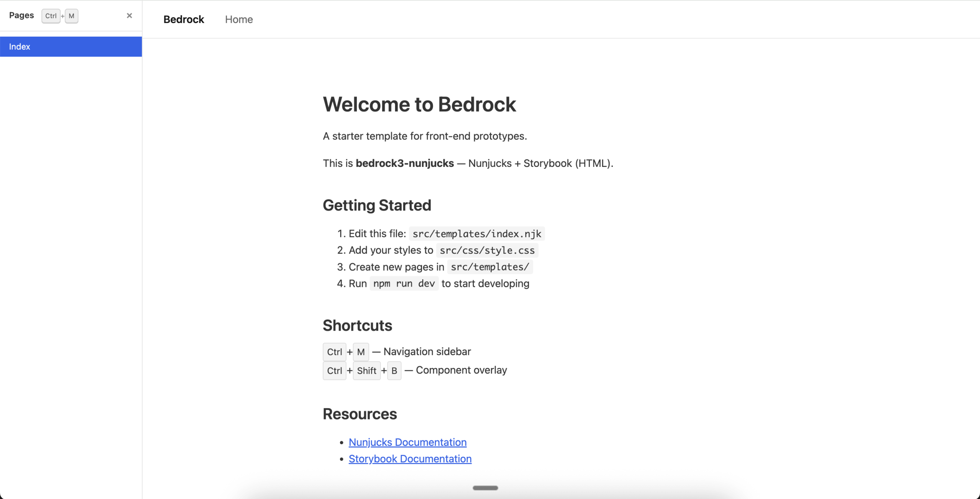Screen dimensions: 980x499
Task: Click the src/css/style.css code snippet
Action: pyautogui.click(x=487, y=251)
